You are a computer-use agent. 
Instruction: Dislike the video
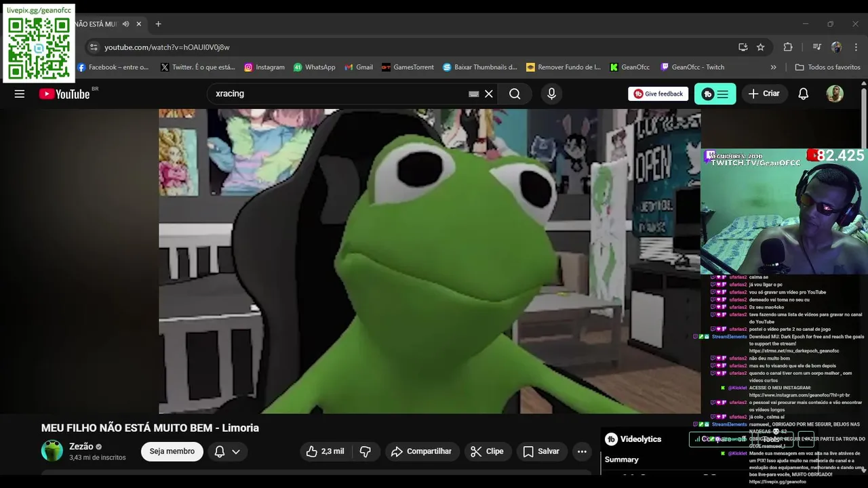click(x=366, y=451)
